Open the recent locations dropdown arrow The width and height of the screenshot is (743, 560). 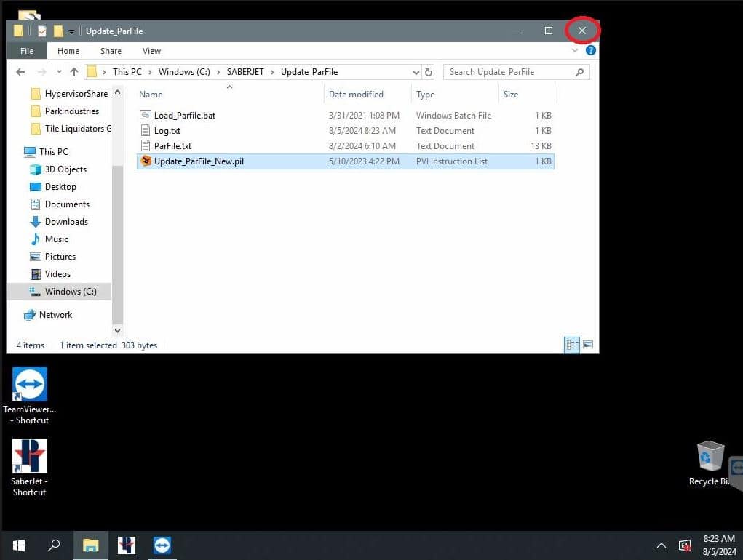pos(59,72)
